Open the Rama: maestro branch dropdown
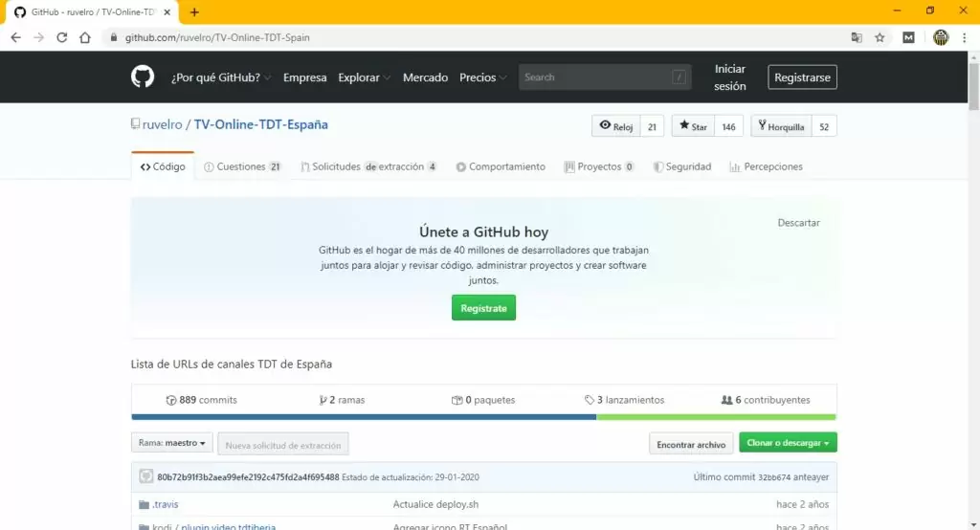 (172, 444)
